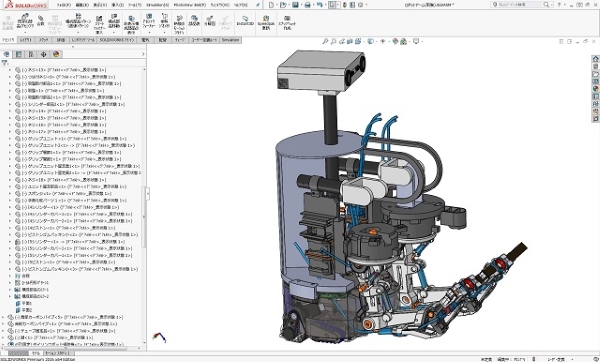
Task: Click the Reference Geometry tool
Action: pyautogui.click(x=165, y=21)
